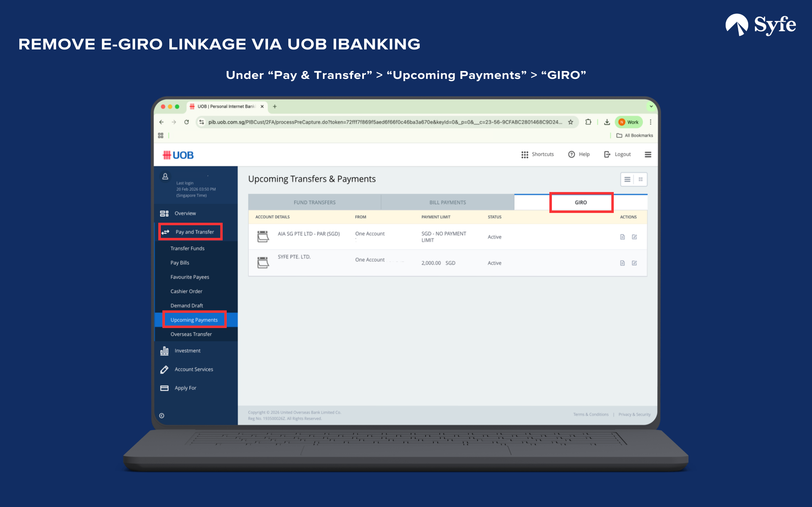Bookmark page with the star icon
The height and width of the screenshot is (507, 812).
click(x=570, y=122)
